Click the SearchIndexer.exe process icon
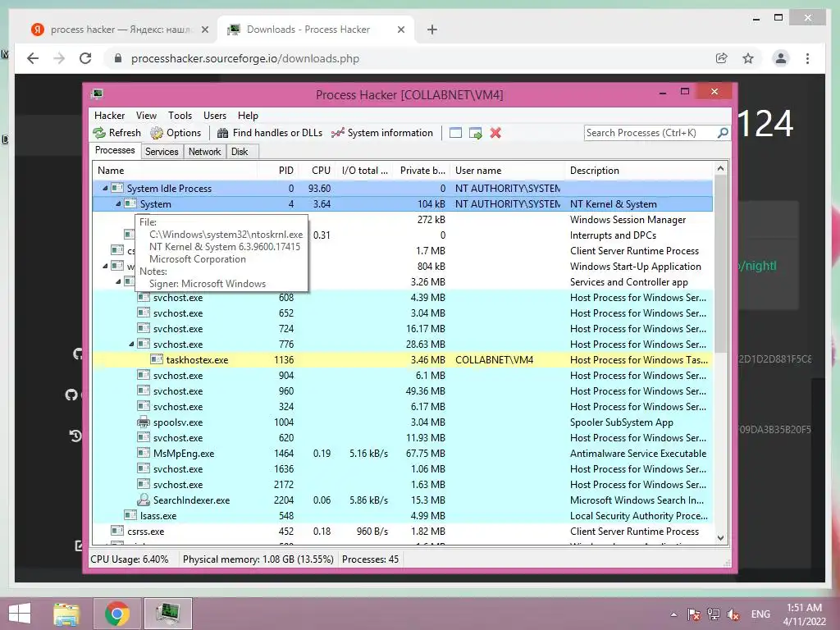The image size is (840, 630). 143,500
